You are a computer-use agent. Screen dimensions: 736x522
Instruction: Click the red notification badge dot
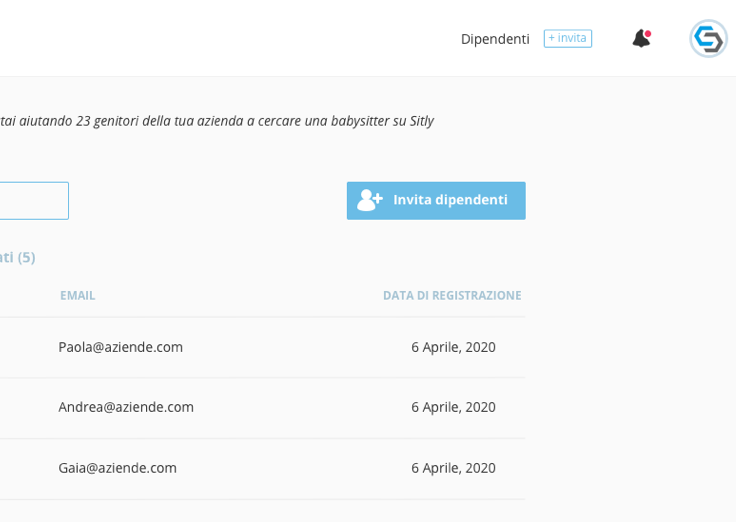pyautogui.click(x=648, y=34)
